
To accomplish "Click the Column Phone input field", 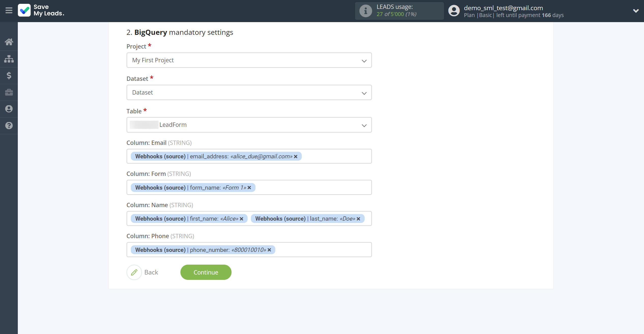I will click(x=249, y=250).
